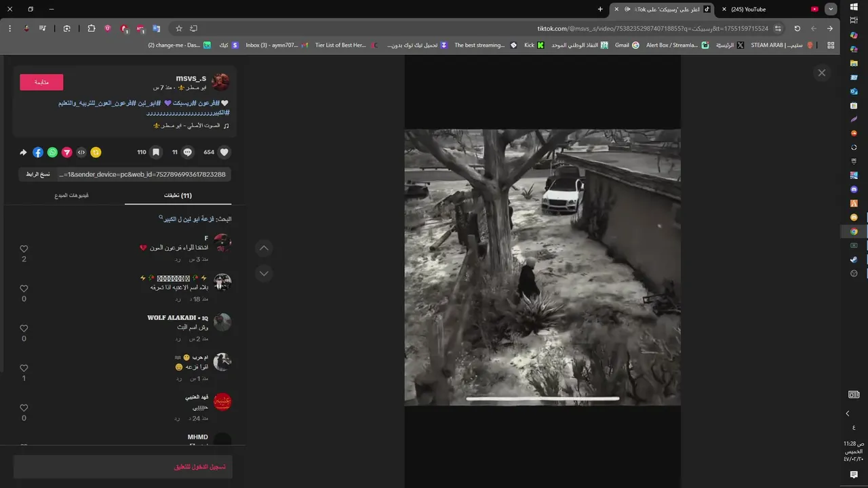Switch to فيديوهات المبدع creator videos tab
This screenshot has width=868, height=488.
(x=72, y=196)
